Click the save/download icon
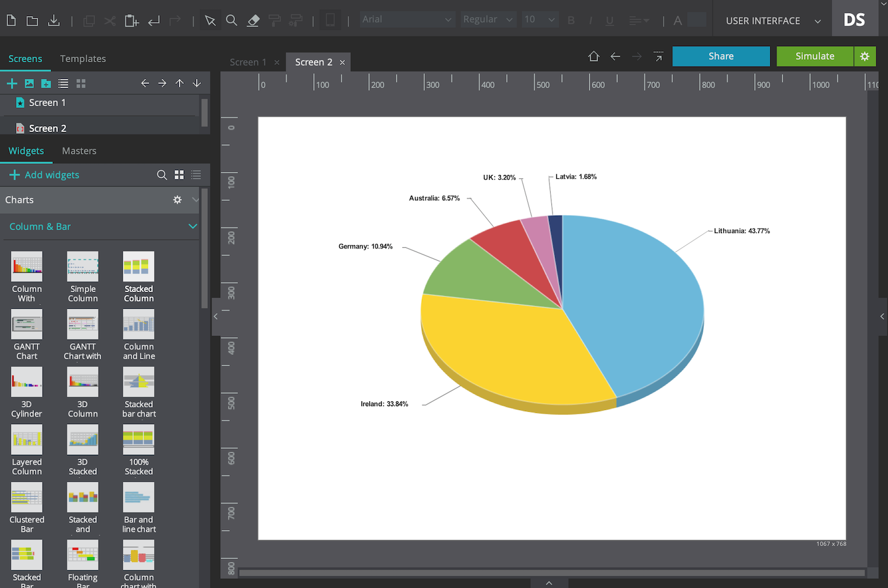The image size is (888, 588). (x=54, y=20)
